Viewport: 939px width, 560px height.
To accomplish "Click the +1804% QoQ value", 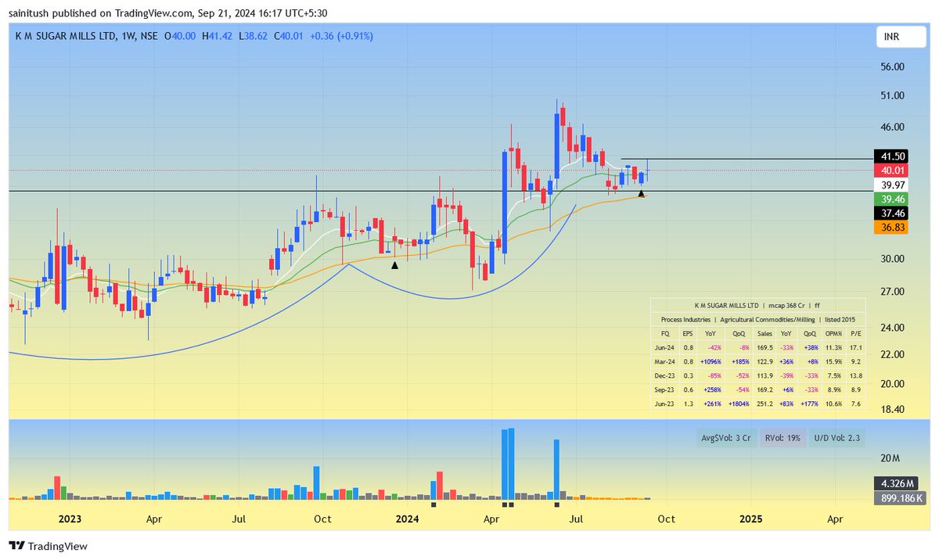I will [x=739, y=404].
